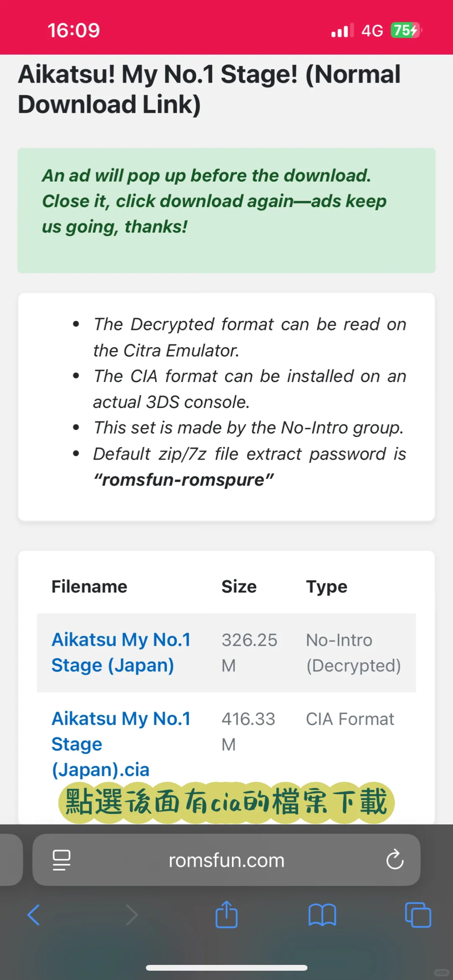This screenshot has height=980, width=453.
Task: Tap the Citra Emulator bullet text
Action: 250,337
